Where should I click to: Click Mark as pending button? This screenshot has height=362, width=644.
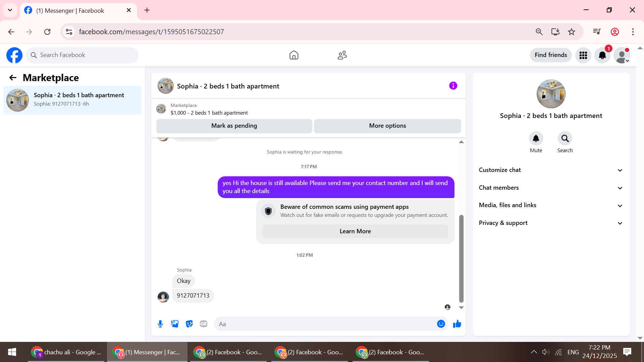tap(234, 126)
